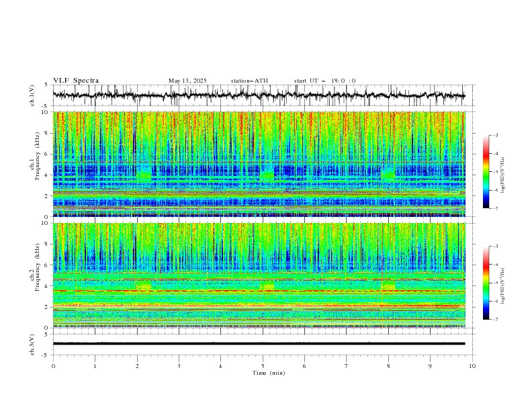Click the "Time (min)" axis title
Image resolution: width=532 pixels, height=411 pixels.
point(269,373)
